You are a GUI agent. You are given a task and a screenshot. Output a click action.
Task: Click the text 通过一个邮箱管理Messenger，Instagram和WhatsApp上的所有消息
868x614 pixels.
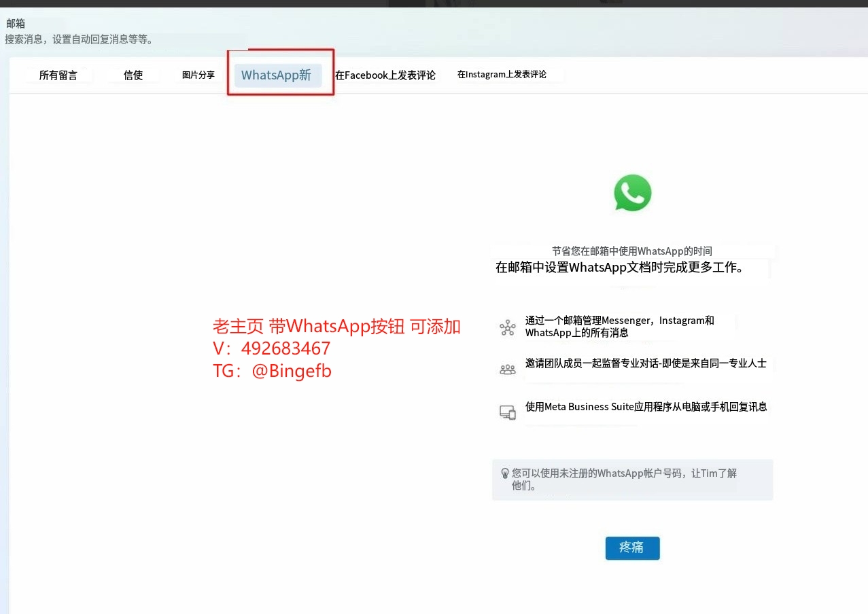click(620, 327)
